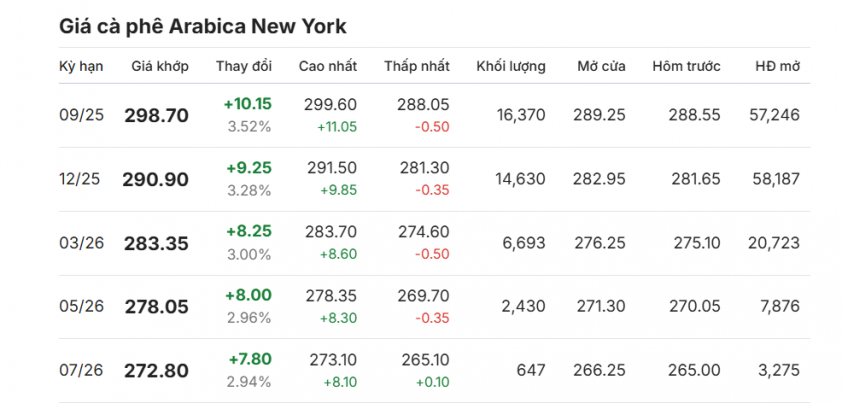Click the Thay đổi column header

point(244,67)
